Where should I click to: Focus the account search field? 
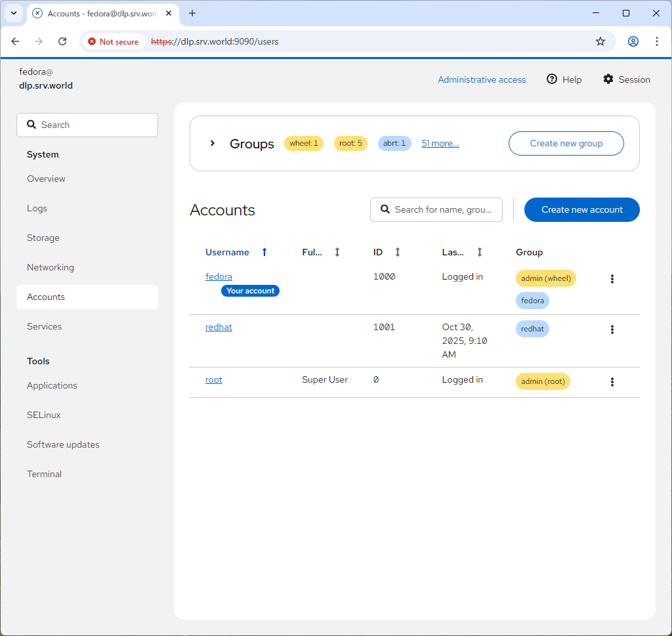tap(442, 209)
